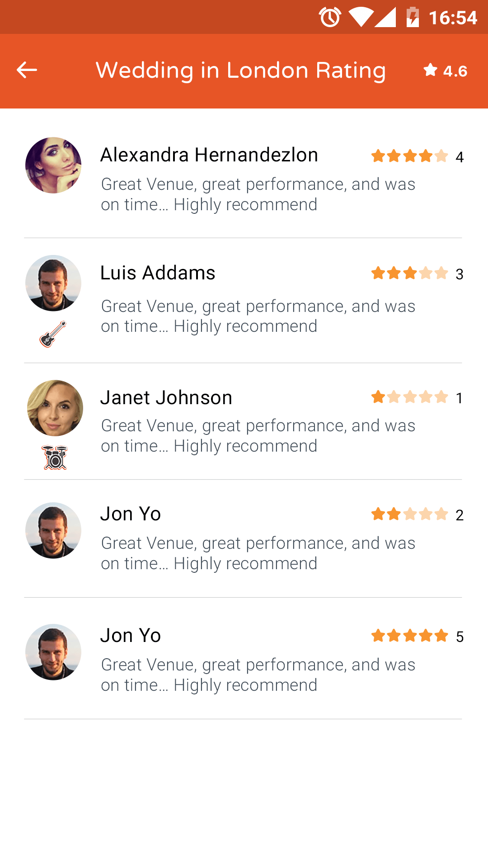Select the Janet Johnson reviewer name
This screenshot has height=868, width=488.
[x=166, y=397]
